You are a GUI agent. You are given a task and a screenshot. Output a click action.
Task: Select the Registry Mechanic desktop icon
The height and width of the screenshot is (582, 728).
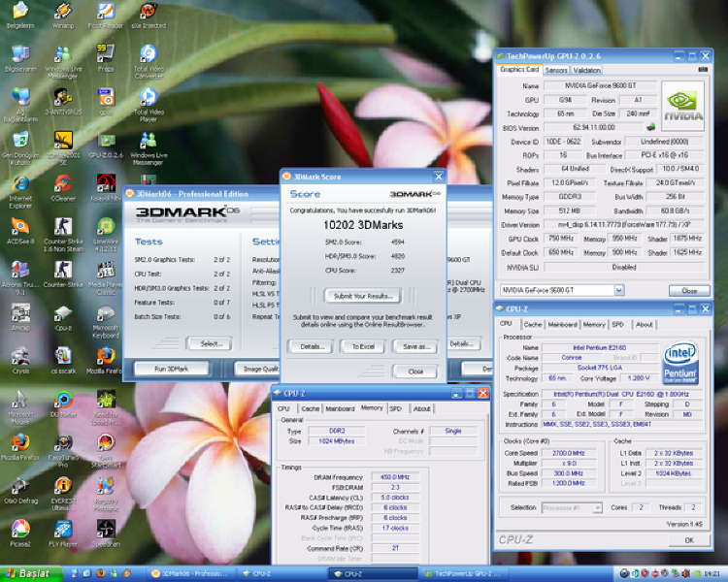pos(106,494)
